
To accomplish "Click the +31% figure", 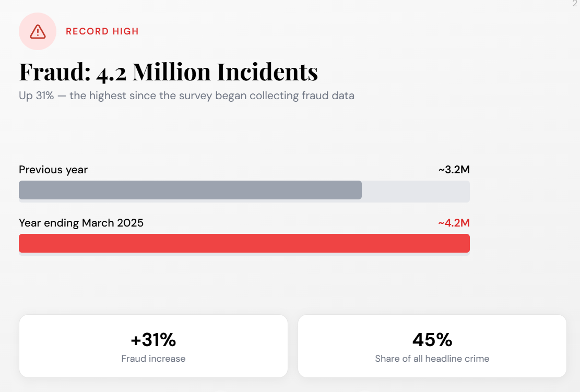I will (153, 339).
